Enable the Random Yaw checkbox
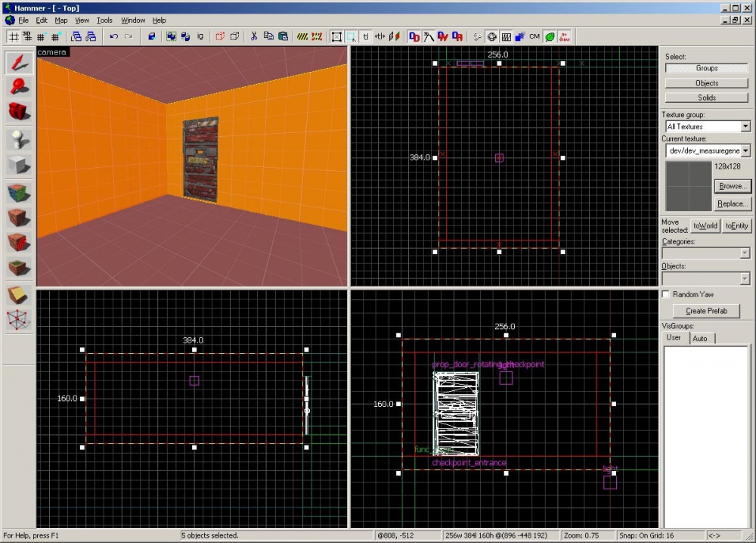Image resolution: width=756 pixels, height=543 pixels. pos(666,294)
